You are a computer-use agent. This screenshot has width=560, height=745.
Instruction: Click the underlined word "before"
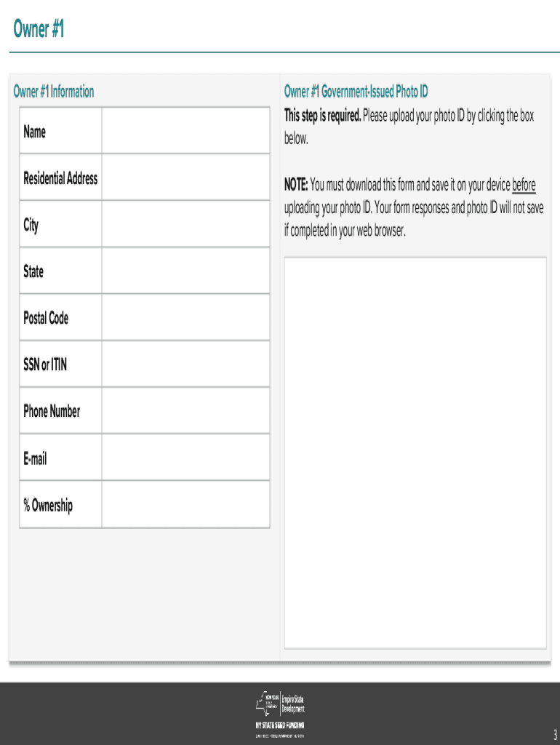524,185
